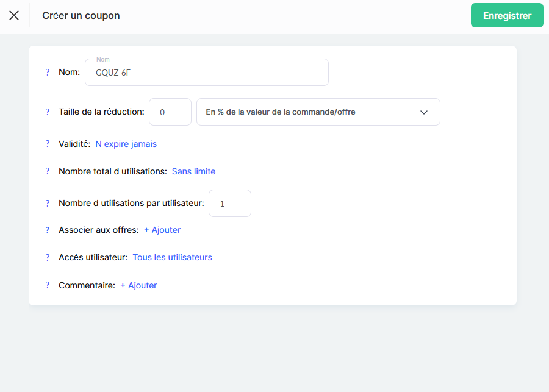This screenshot has height=392, width=549.
Task: Click the help icon beside Commentaire
Action: click(x=48, y=285)
